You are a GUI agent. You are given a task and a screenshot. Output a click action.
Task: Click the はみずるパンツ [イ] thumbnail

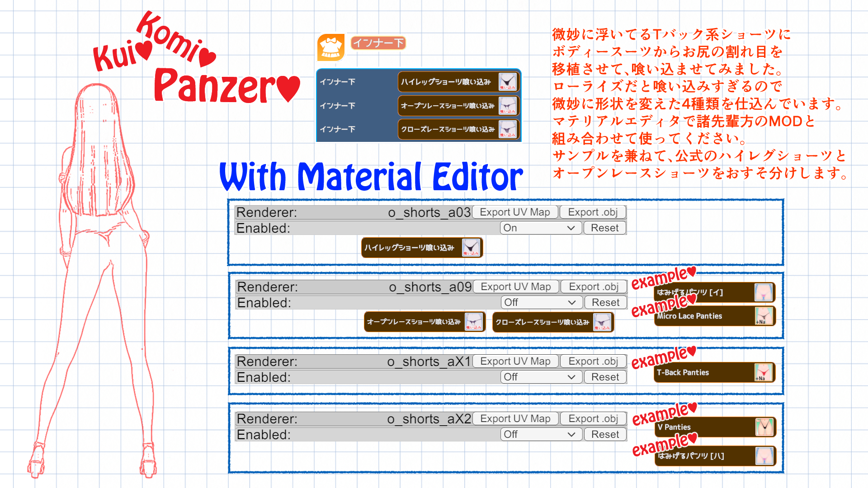click(764, 292)
